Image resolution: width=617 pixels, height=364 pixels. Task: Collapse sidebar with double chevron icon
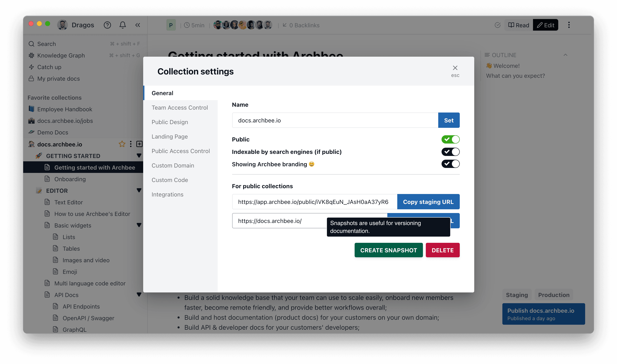tap(138, 25)
